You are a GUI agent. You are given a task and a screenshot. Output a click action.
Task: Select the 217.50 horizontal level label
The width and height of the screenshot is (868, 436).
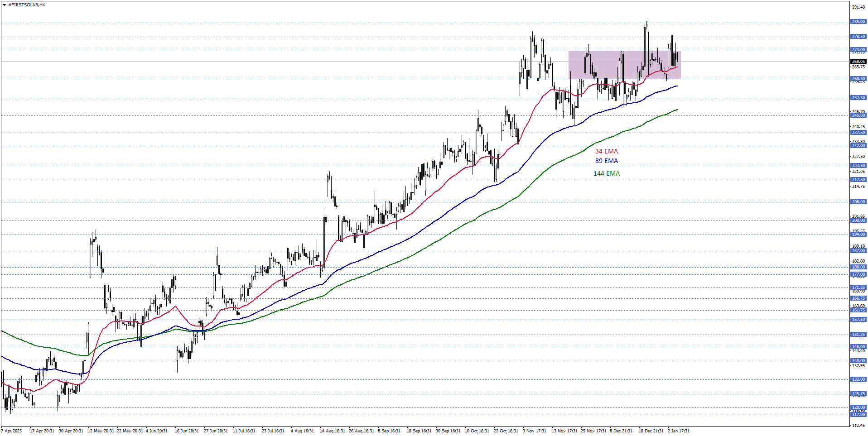tap(858, 180)
